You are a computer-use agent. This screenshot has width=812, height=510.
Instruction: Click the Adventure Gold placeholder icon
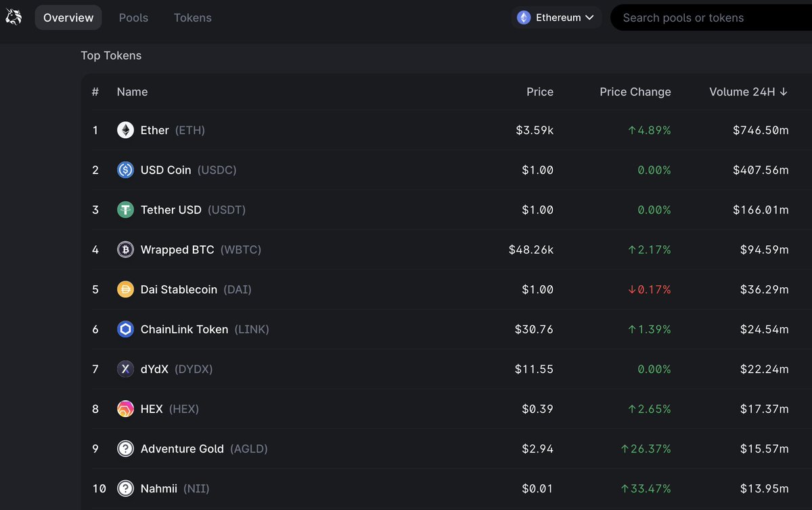pyautogui.click(x=125, y=449)
